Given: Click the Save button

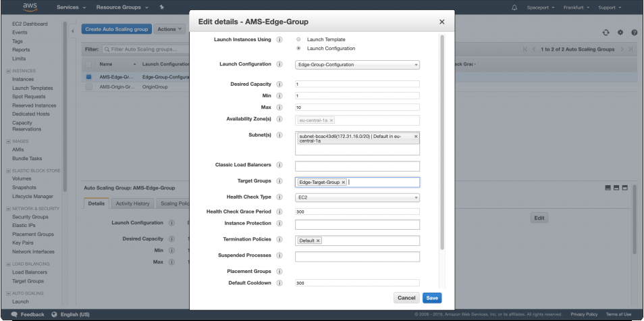Looking at the screenshot, I should coord(432,298).
